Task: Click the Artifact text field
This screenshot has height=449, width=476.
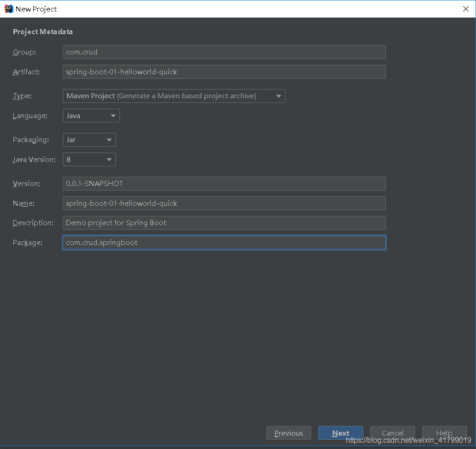Action: point(224,72)
